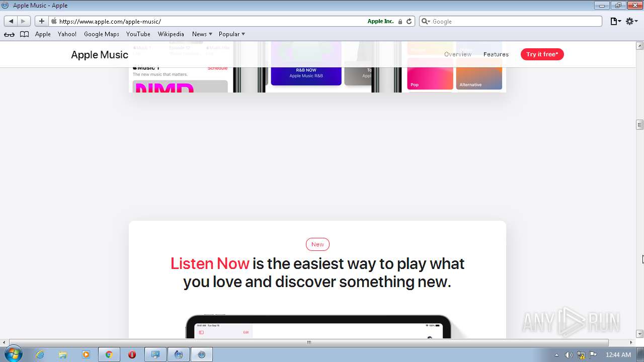Open the Reading List glasses icon
644x362 pixels.
9,34
